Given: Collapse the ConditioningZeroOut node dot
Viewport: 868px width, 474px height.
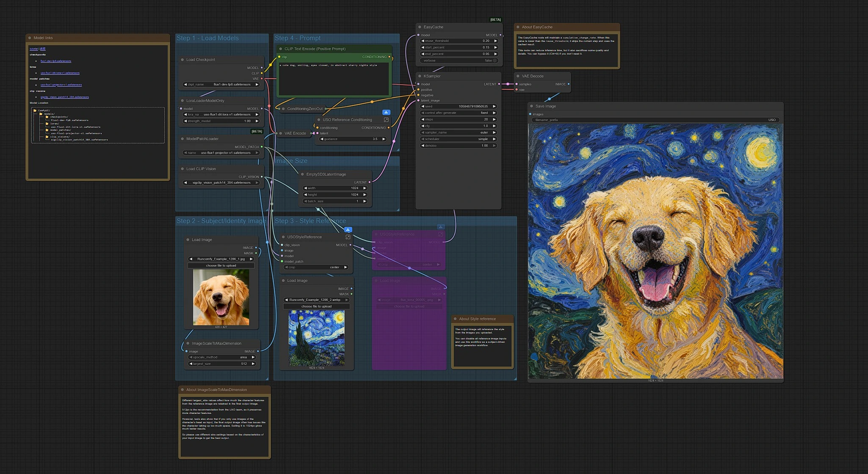Looking at the screenshot, I should coord(283,109).
